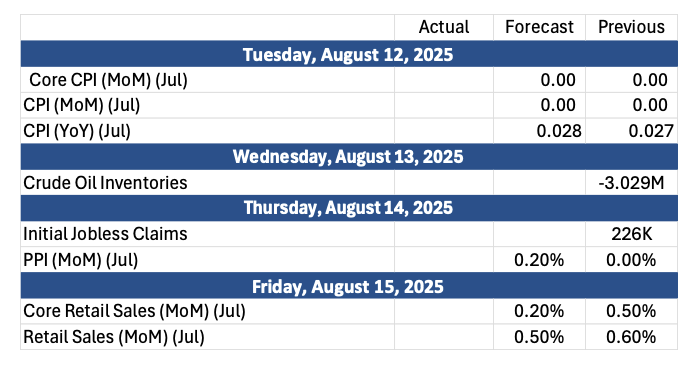This screenshot has width=690, height=366.
Task: Click the 226K previous value cell
Action: [x=631, y=234]
